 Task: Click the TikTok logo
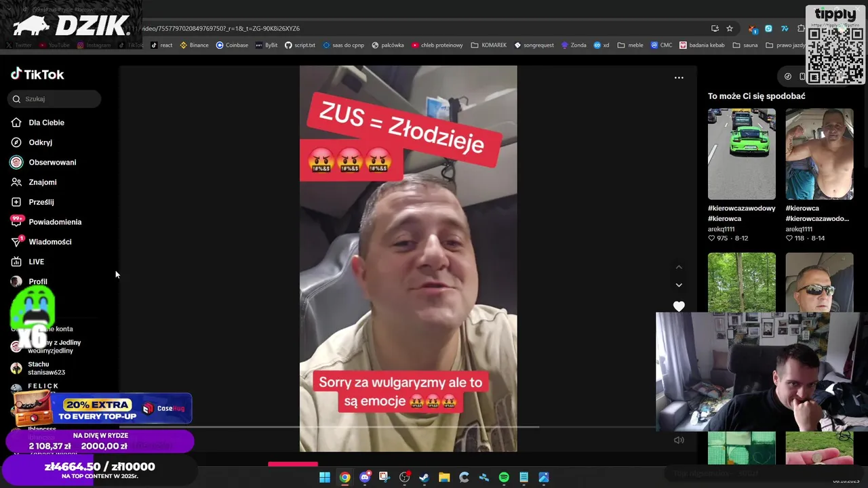click(37, 75)
